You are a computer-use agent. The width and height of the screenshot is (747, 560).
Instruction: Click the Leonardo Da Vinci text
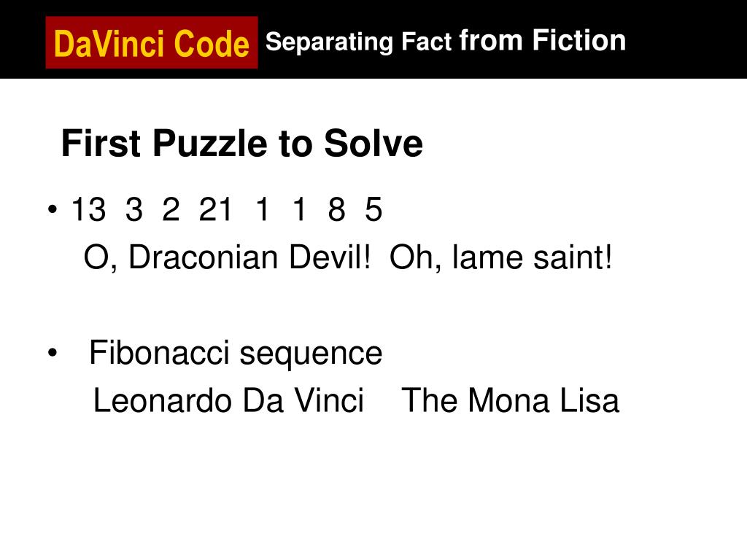(x=228, y=400)
